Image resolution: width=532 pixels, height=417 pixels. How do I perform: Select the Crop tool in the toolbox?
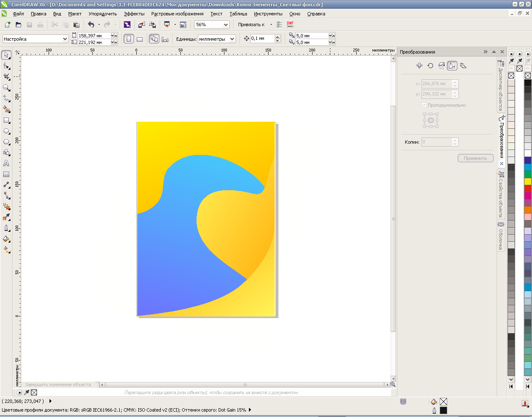click(6, 77)
